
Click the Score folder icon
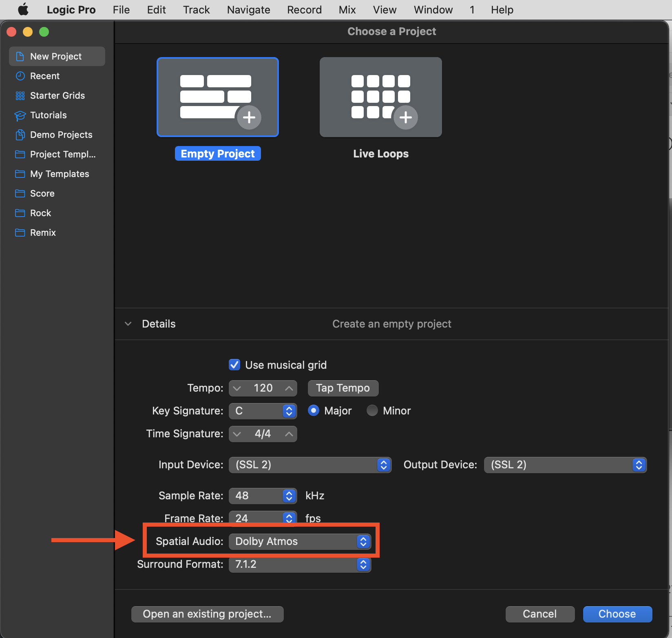tap(20, 193)
